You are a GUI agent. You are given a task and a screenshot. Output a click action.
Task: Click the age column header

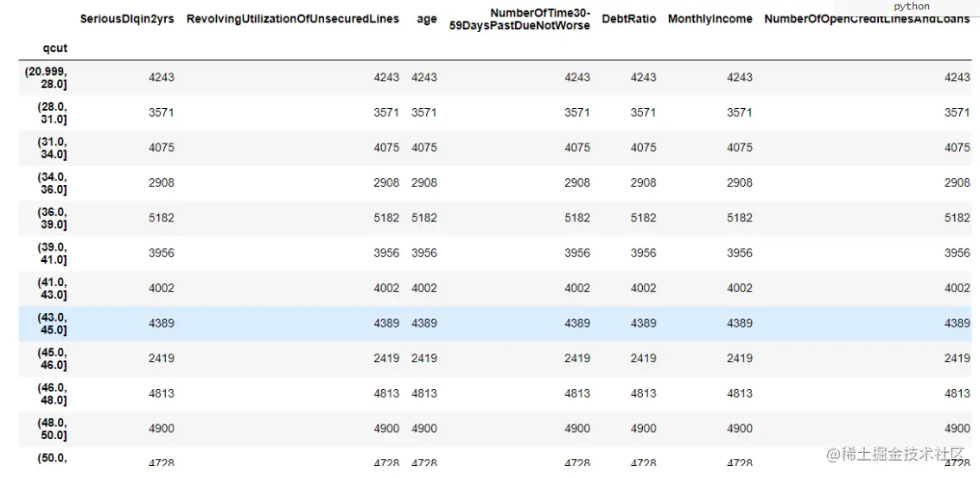427,19
